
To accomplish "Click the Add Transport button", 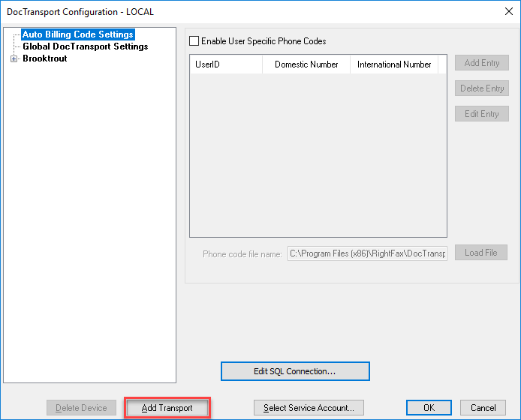I will click(167, 408).
